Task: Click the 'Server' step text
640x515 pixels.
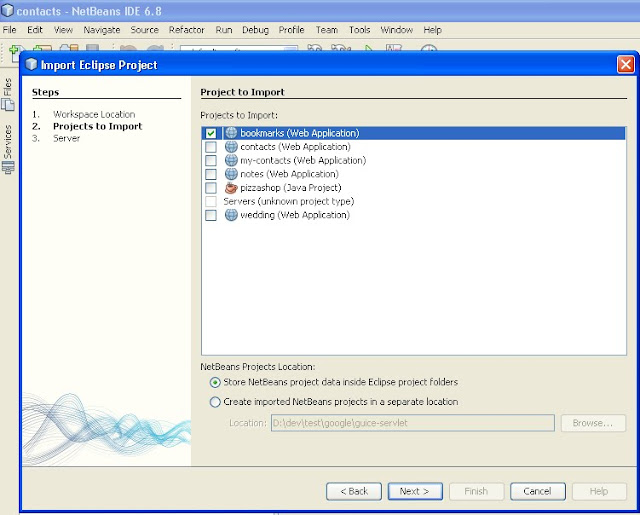Action: click(x=67, y=138)
